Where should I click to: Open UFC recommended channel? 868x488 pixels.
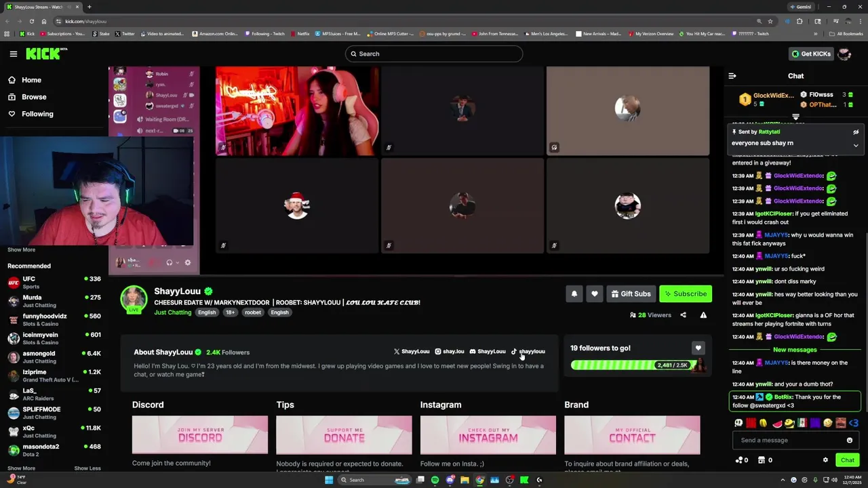tap(54, 282)
